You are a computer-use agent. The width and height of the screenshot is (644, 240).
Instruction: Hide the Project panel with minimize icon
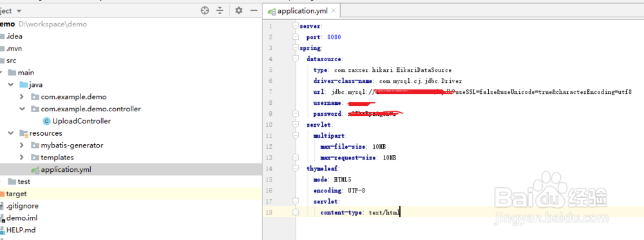(253, 11)
